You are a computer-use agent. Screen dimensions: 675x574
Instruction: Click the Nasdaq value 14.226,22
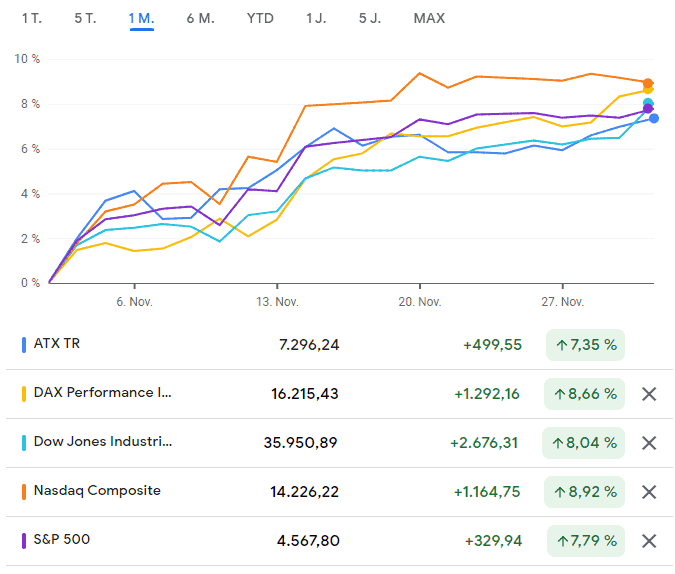click(304, 492)
